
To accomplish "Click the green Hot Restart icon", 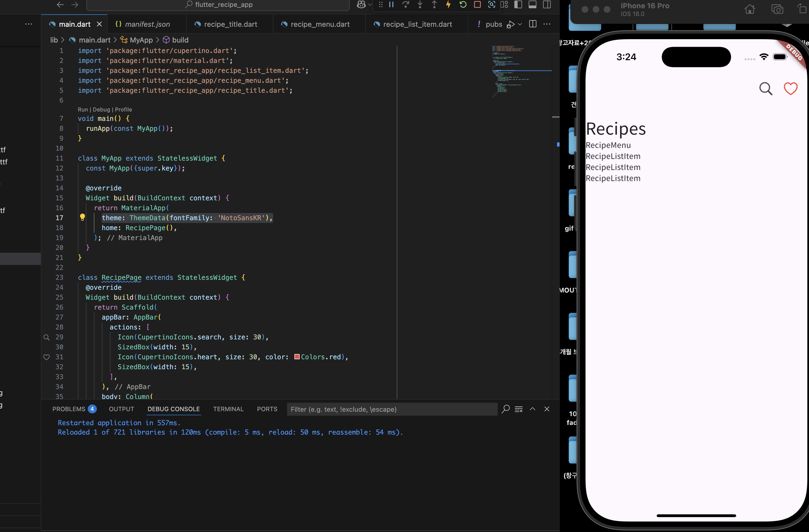I will point(463,4).
